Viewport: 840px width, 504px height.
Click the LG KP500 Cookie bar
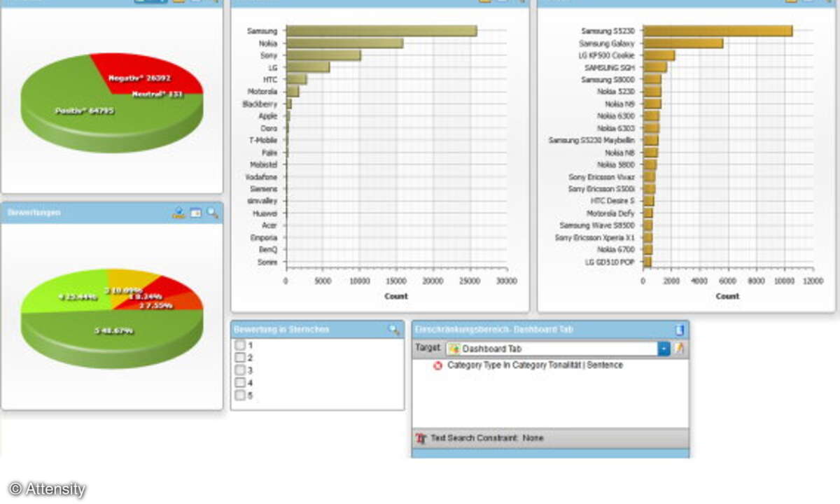click(x=659, y=55)
